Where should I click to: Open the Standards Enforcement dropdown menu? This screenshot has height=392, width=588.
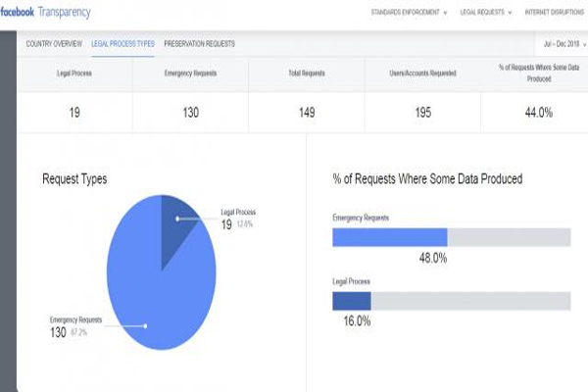pos(409,13)
